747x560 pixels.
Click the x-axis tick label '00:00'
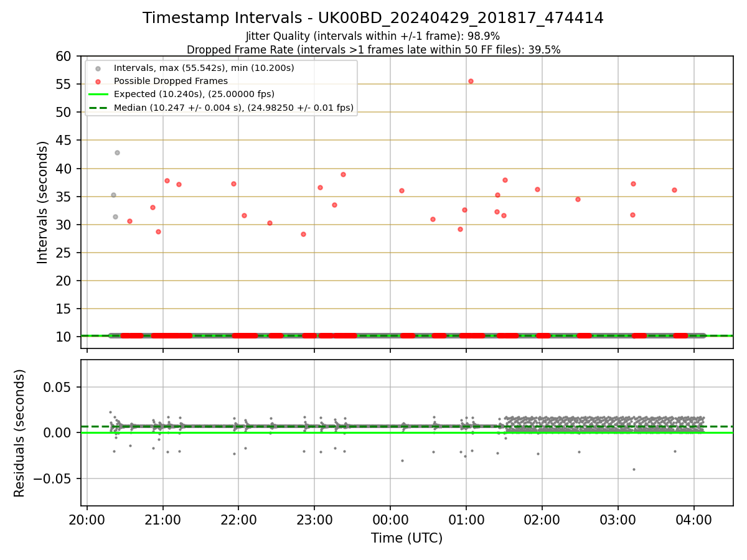point(390,519)
